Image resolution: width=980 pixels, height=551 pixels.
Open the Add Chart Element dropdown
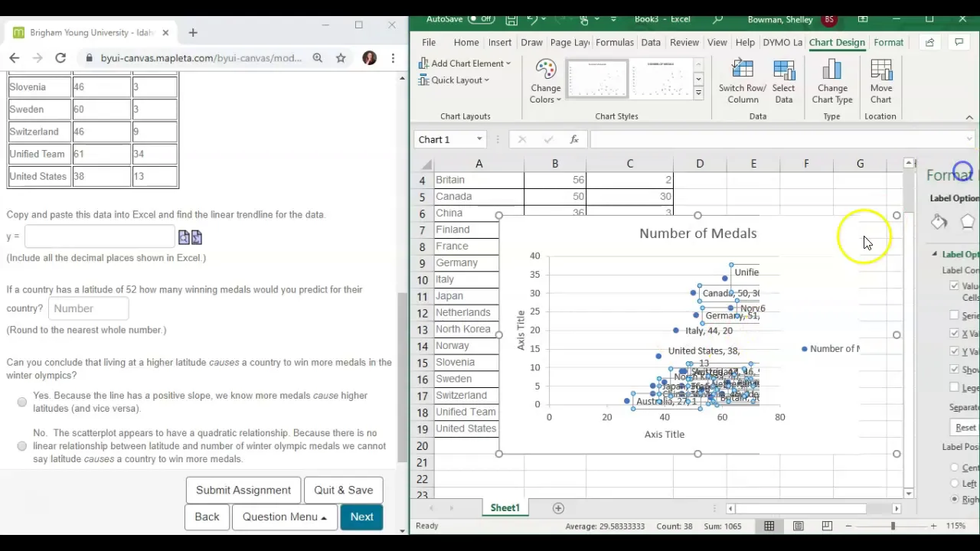tap(465, 64)
